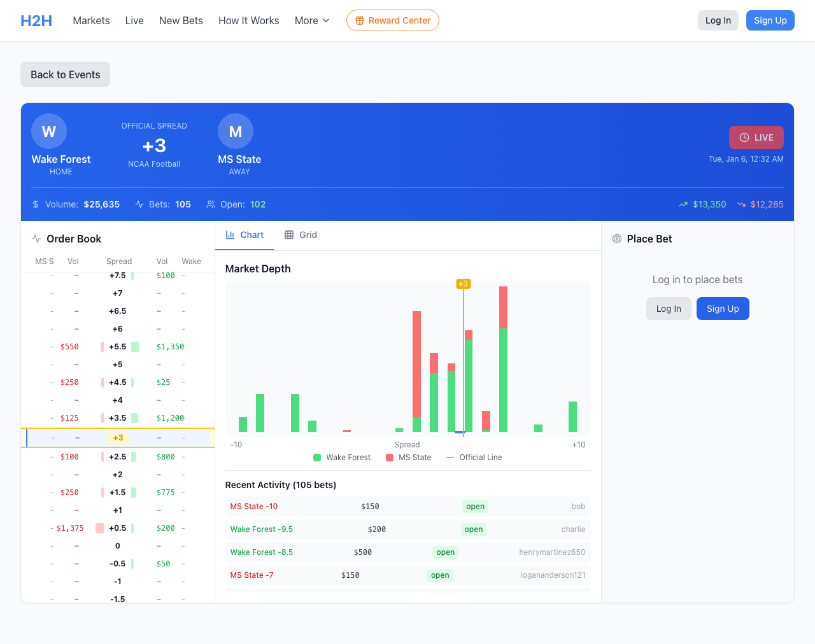Click the dollar sign Volume icon
The image size is (815, 644).
[x=36, y=204]
